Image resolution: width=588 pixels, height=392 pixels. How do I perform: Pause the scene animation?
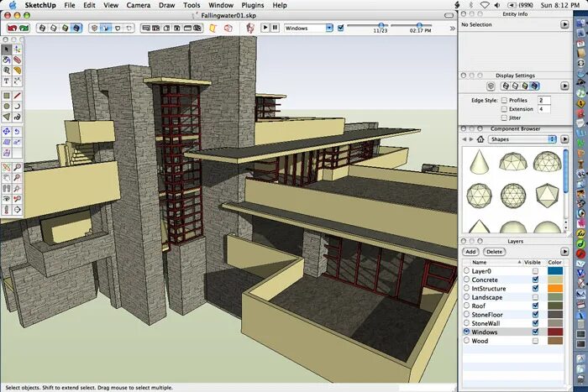(x=276, y=28)
